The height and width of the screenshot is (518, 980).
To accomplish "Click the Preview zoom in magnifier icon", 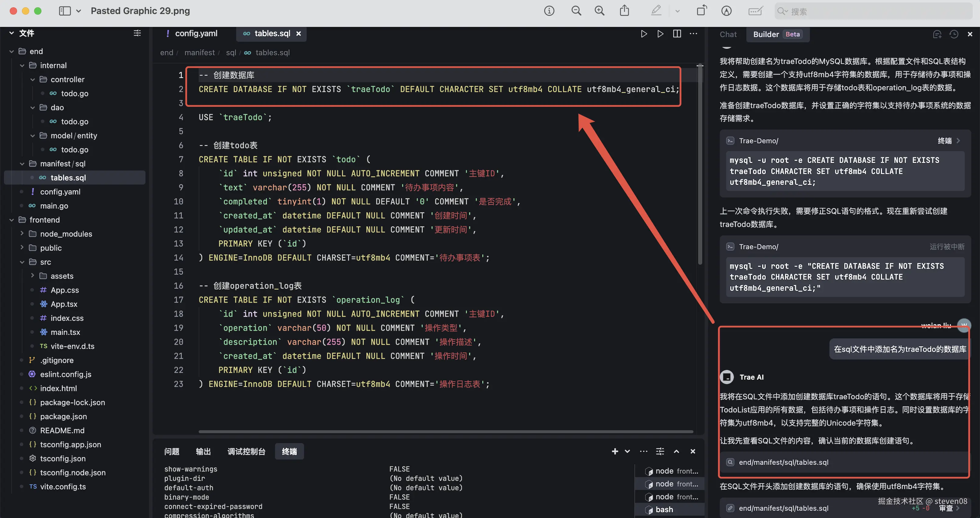I will tap(600, 11).
